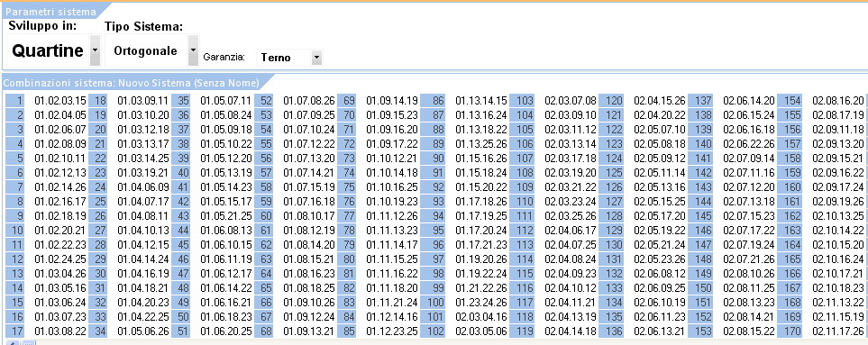
Task: Click row number 69 cell
Action: click(x=346, y=101)
